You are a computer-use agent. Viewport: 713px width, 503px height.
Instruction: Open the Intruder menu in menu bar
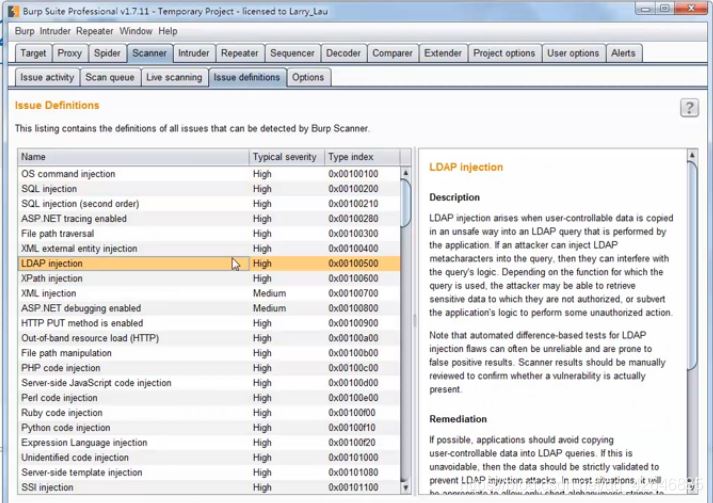pyautogui.click(x=56, y=31)
